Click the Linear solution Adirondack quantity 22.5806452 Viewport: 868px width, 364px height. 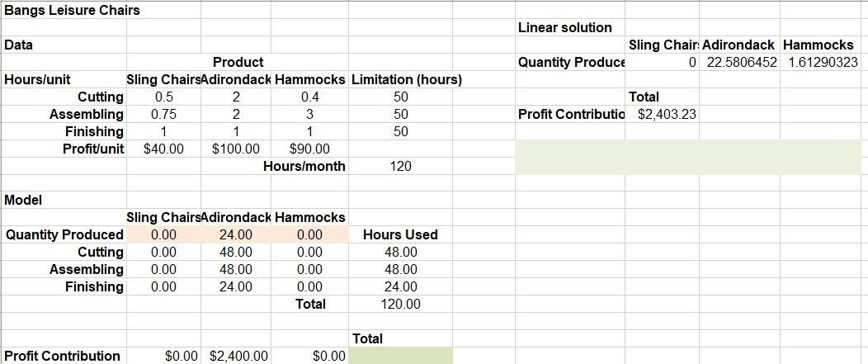pos(739,62)
